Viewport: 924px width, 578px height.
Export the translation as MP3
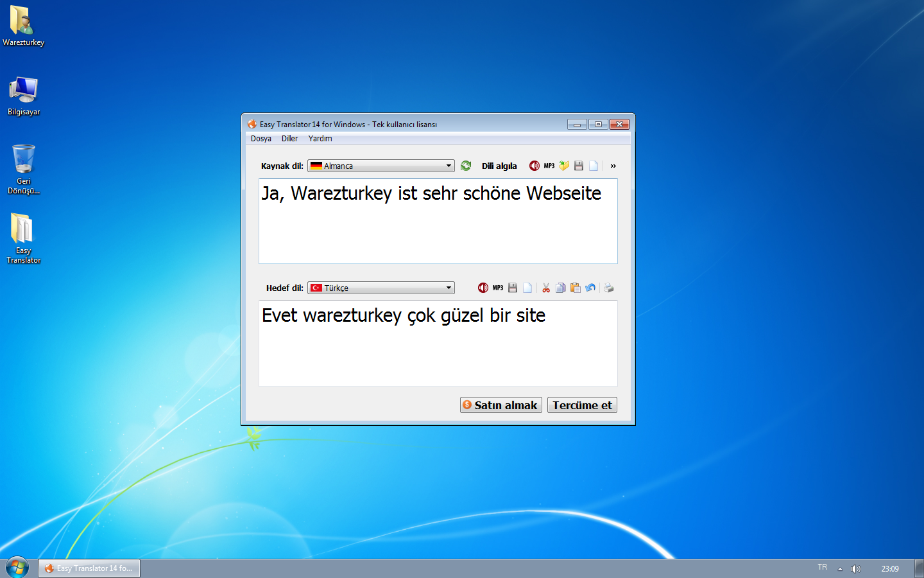(x=498, y=288)
